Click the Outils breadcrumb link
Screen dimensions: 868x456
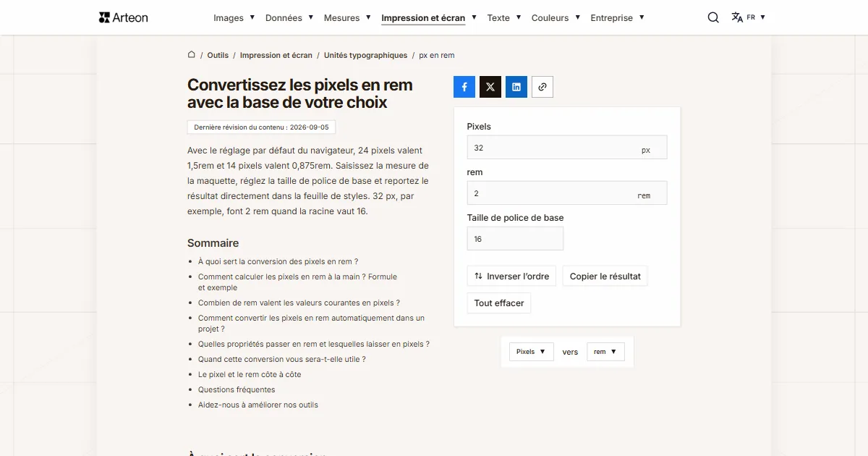218,55
